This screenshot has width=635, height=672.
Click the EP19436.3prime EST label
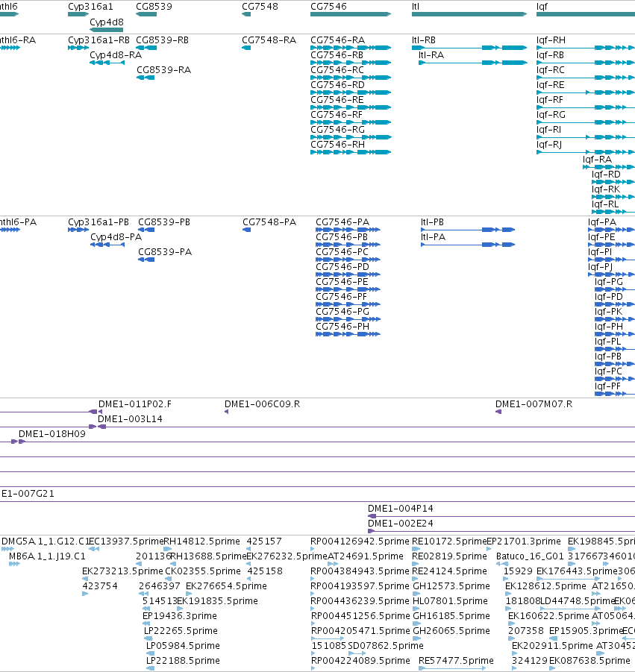pyautogui.click(x=180, y=616)
